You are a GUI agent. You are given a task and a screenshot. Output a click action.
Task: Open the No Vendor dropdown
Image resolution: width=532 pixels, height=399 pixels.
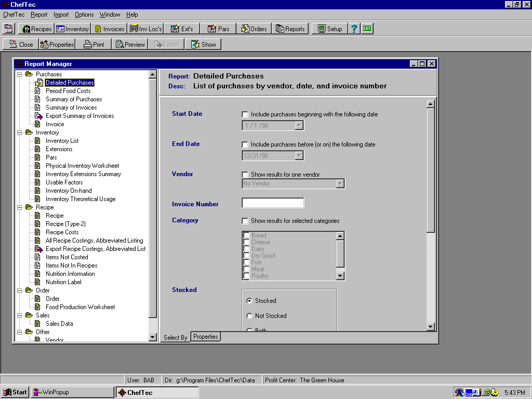click(340, 183)
